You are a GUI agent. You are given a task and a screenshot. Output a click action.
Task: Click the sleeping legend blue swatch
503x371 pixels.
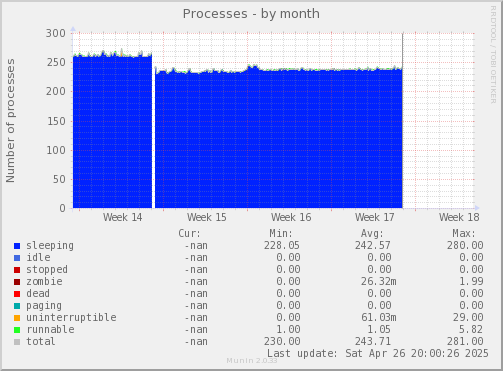17,246
